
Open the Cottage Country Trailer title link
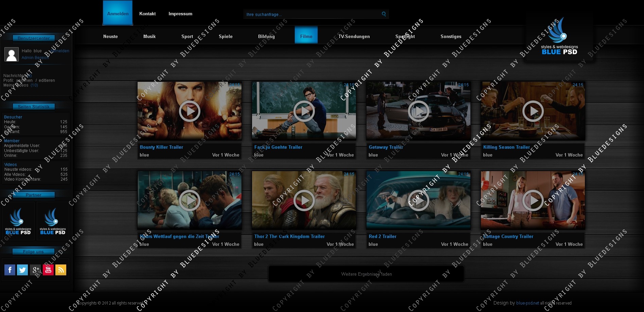508,236
